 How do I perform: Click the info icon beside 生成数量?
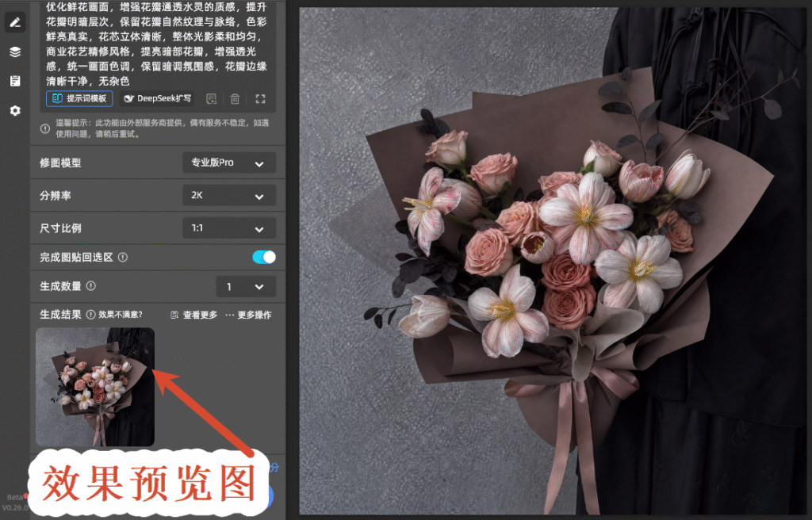pyautogui.click(x=90, y=286)
